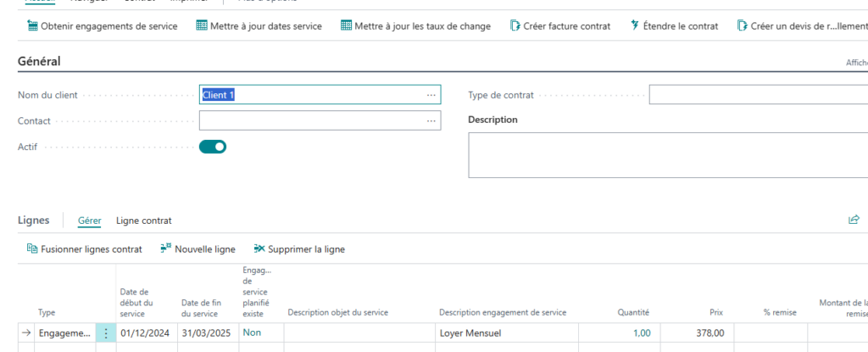Click the Créer un devis icon
Image resolution: width=868 pixels, height=352 pixels.
(743, 26)
